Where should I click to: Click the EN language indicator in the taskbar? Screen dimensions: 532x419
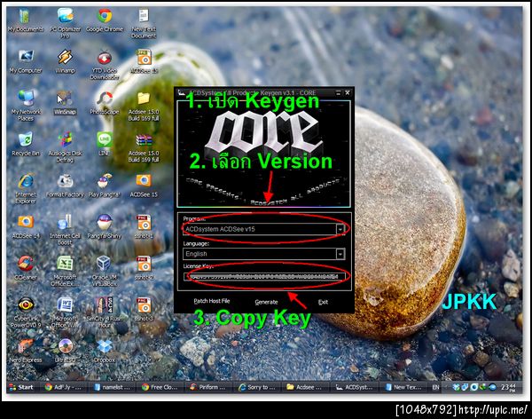pyautogui.click(x=435, y=387)
